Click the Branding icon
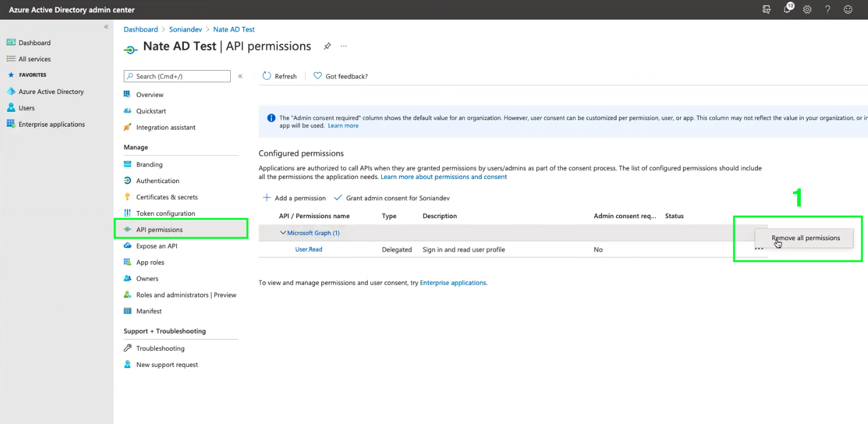 tap(127, 164)
